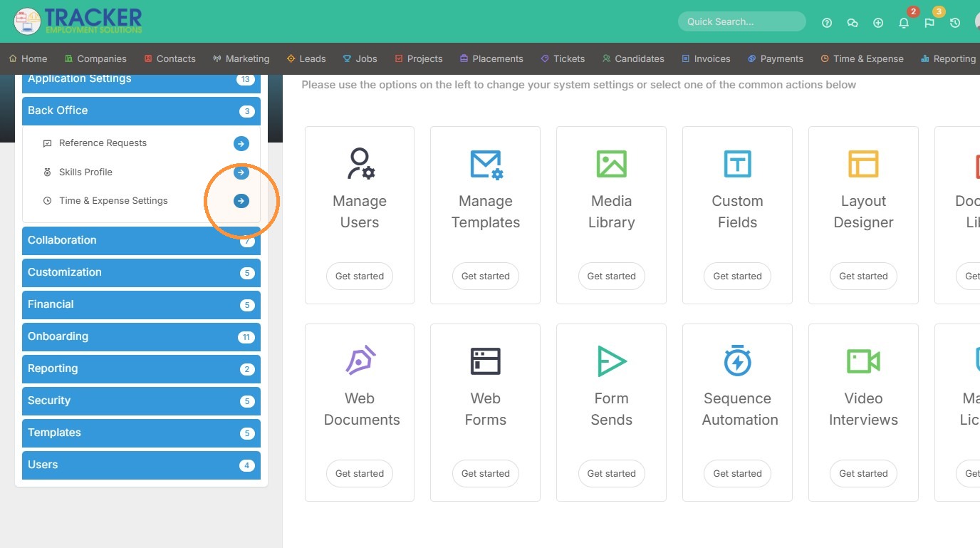Image resolution: width=980 pixels, height=548 pixels.
Task: Click Get started under Form Sends
Action: coord(611,474)
